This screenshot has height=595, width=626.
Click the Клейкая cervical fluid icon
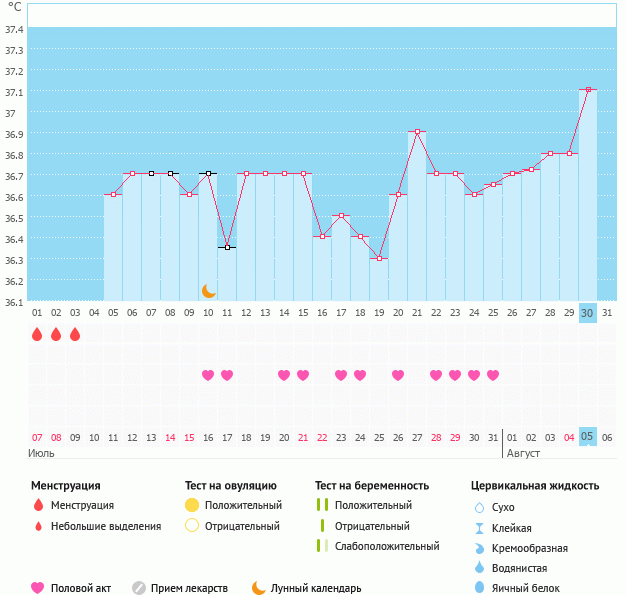479,528
